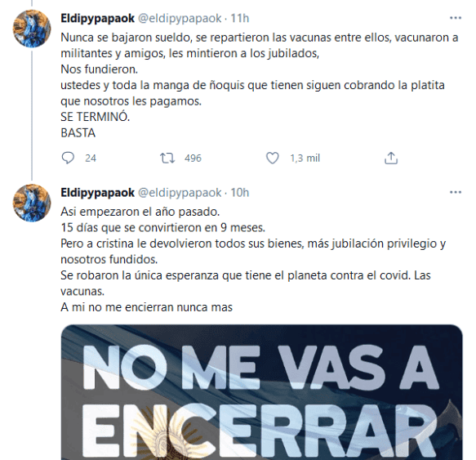Image resolution: width=476 pixels, height=460 pixels.
Task: View the 496 retweets count
Action: tap(193, 159)
